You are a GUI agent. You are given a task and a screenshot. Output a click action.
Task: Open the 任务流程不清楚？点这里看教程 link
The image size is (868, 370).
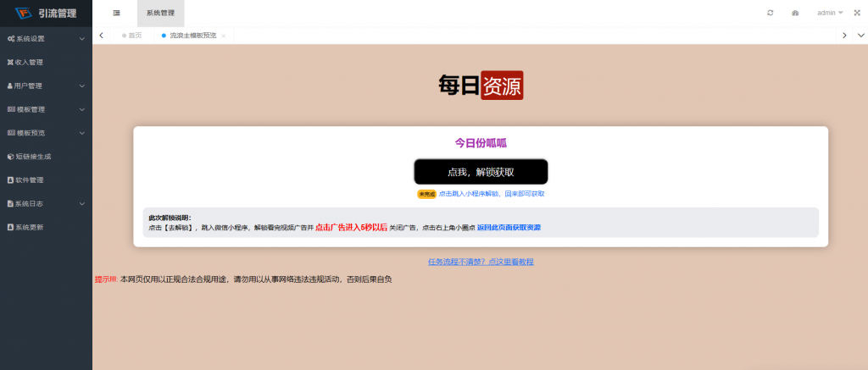tap(481, 262)
